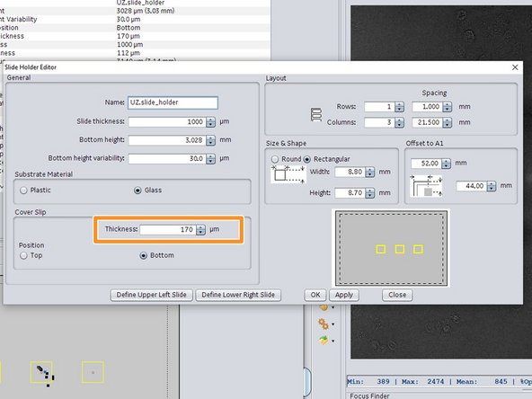532x399 pixels.
Task: Click the Rows count field
Action: 379,107
